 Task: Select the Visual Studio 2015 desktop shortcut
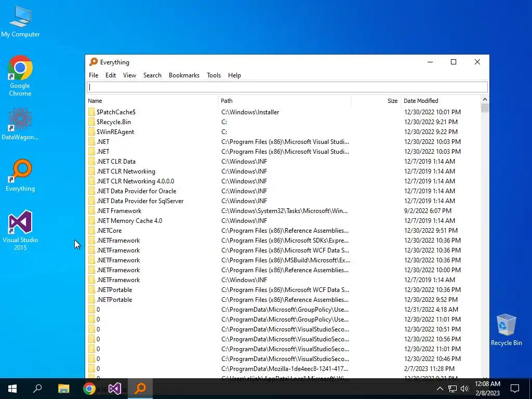[x=20, y=230]
